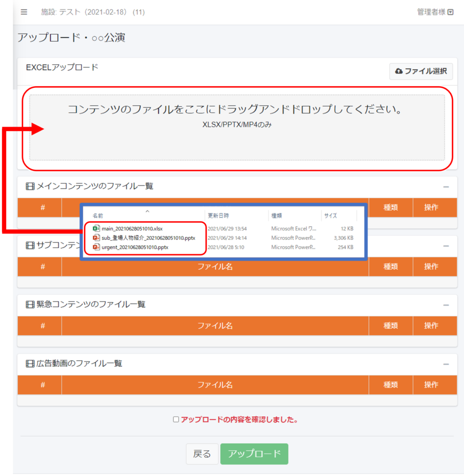Screen dimensions: 464x476
Task: Sort files by サイズ column header
Action: 331,216
